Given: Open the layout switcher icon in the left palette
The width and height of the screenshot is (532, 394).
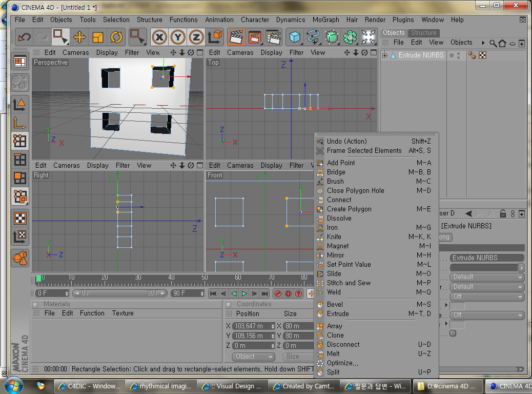Looking at the screenshot, I should point(19,62).
